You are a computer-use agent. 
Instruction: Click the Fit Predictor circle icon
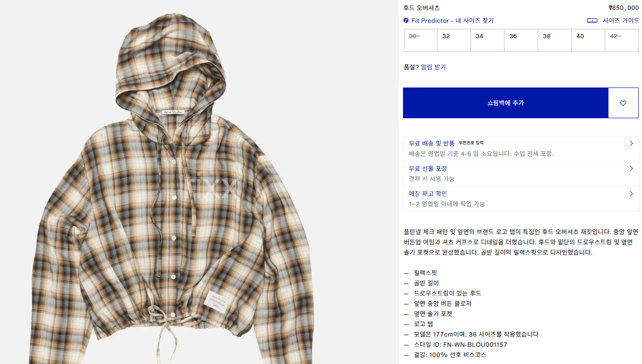(406, 20)
